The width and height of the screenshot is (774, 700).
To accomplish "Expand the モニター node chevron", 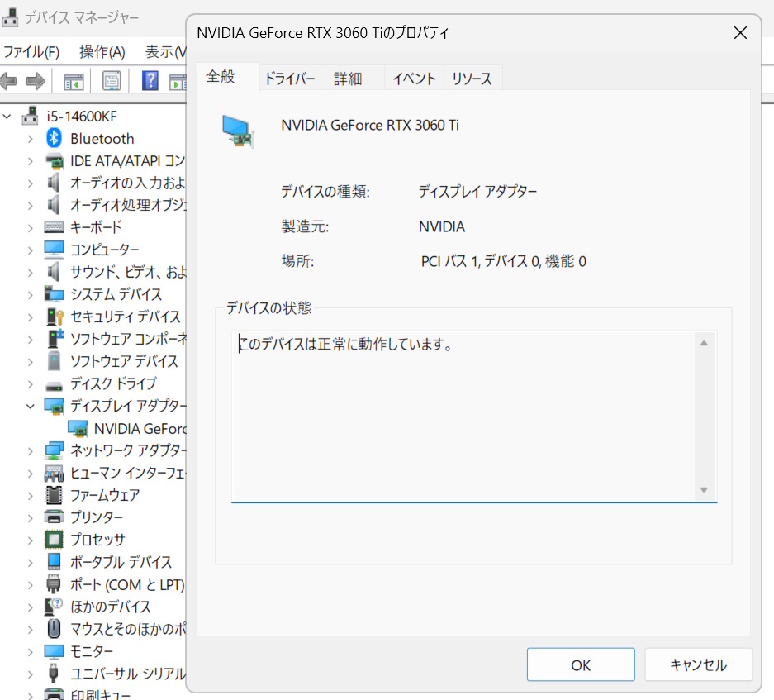I will click(31, 651).
